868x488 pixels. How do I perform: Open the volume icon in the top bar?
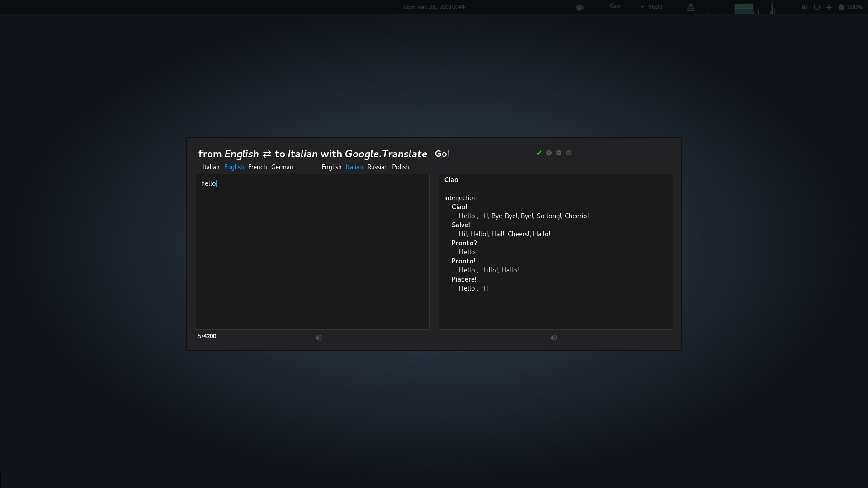point(805,7)
